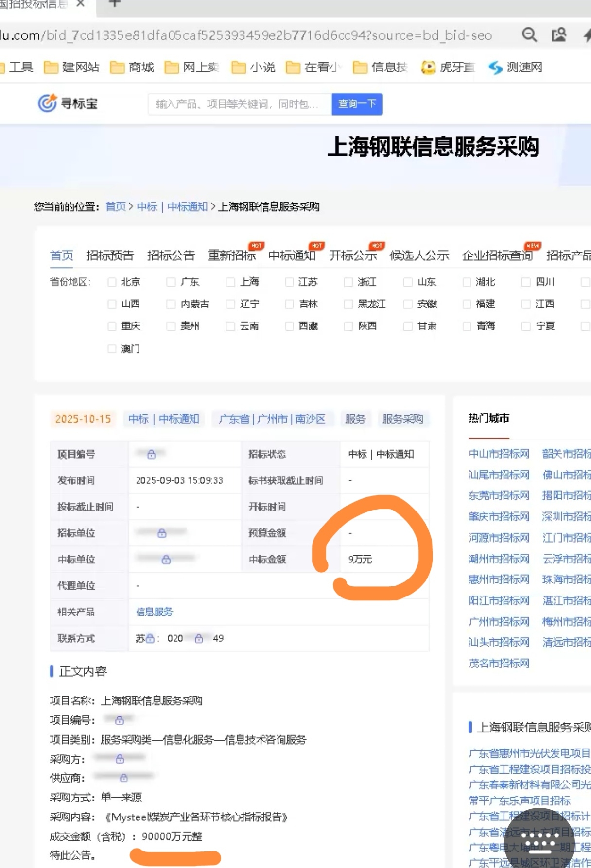Screen dimensions: 591x868
Task: Open the 东莞市招标网 link
Action: (x=499, y=495)
